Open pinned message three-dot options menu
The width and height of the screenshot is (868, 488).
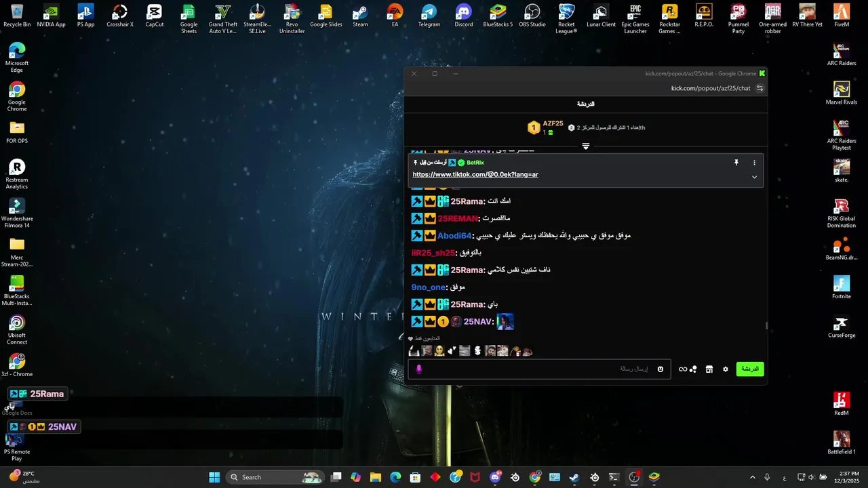point(754,163)
